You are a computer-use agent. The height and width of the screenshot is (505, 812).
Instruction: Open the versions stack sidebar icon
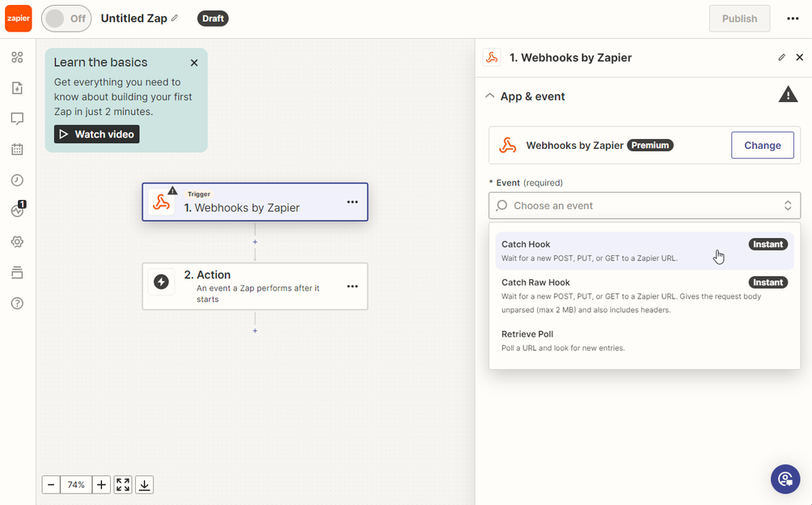pyautogui.click(x=17, y=273)
